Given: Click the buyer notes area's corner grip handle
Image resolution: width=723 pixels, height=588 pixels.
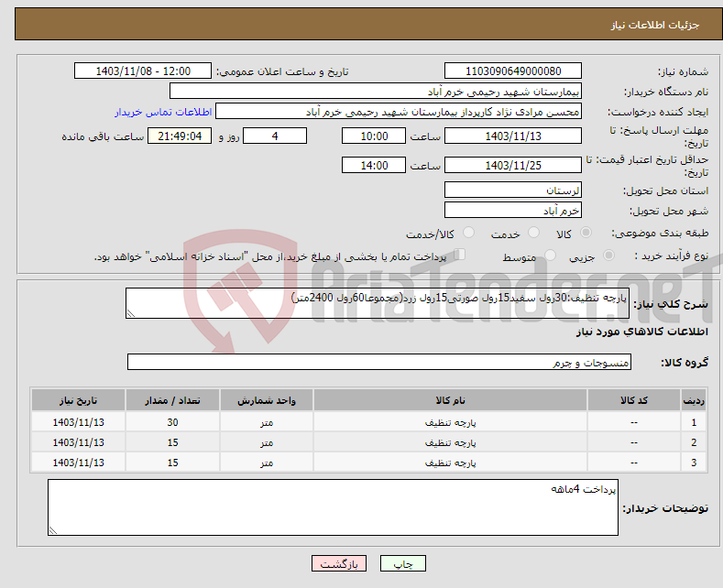Looking at the screenshot, I should coord(53,530).
